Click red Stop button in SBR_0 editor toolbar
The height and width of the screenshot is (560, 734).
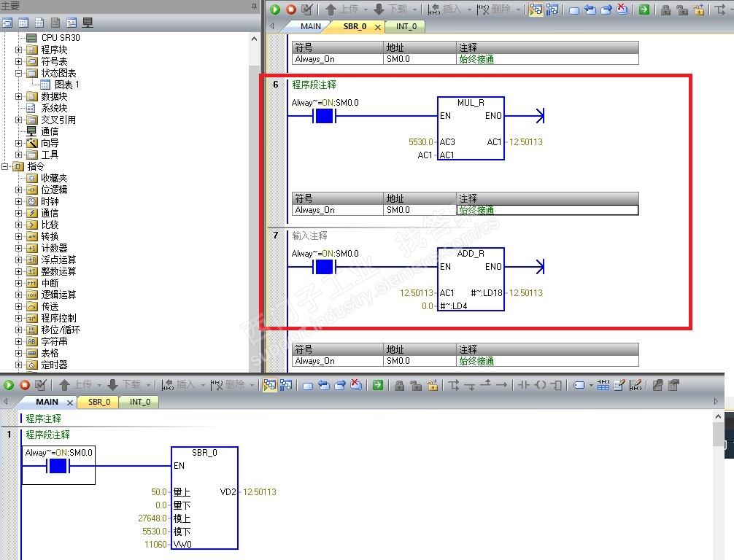(291, 9)
